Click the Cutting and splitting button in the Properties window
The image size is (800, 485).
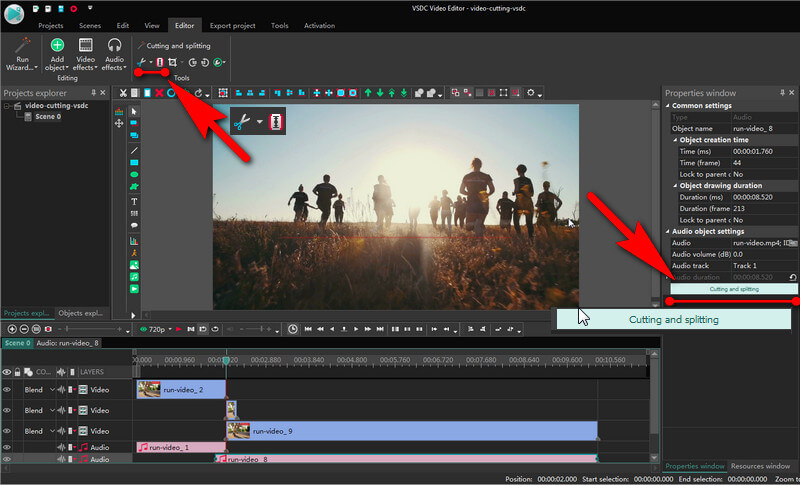(734, 289)
